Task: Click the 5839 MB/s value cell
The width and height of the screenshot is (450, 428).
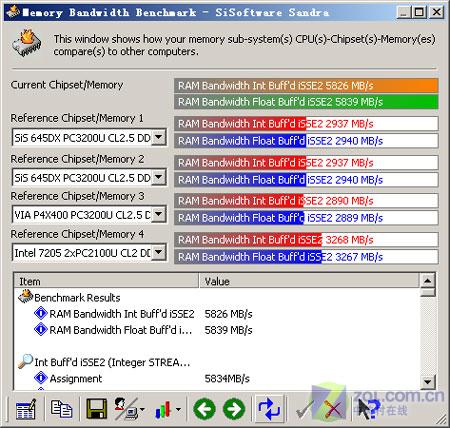Action: pyautogui.click(x=228, y=330)
